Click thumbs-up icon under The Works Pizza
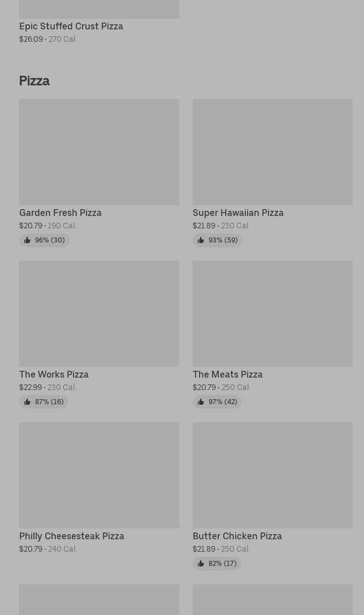 [27, 402]
